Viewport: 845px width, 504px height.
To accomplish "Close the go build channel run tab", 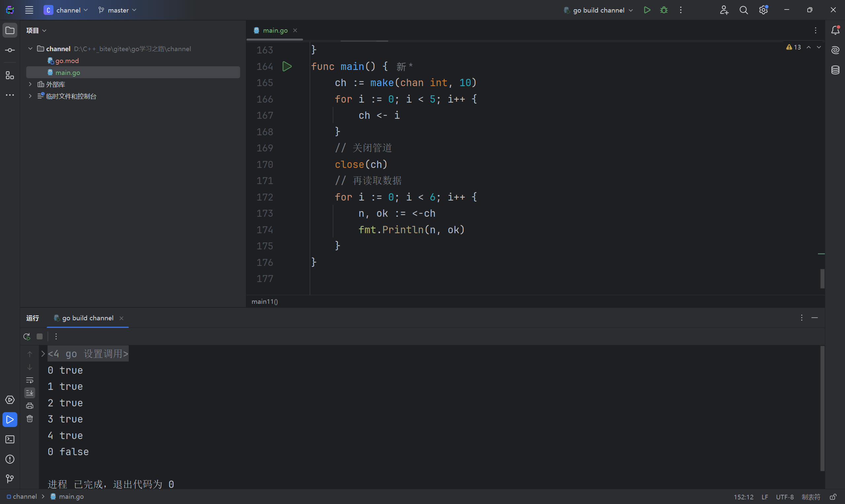I will click(121, 318).
